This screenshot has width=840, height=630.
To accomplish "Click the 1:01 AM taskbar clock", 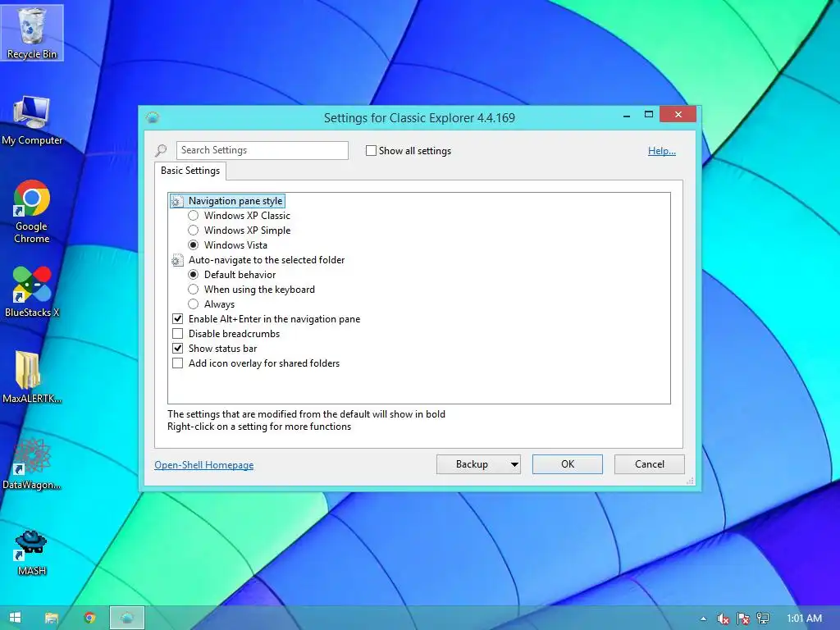I will point(804,619).
